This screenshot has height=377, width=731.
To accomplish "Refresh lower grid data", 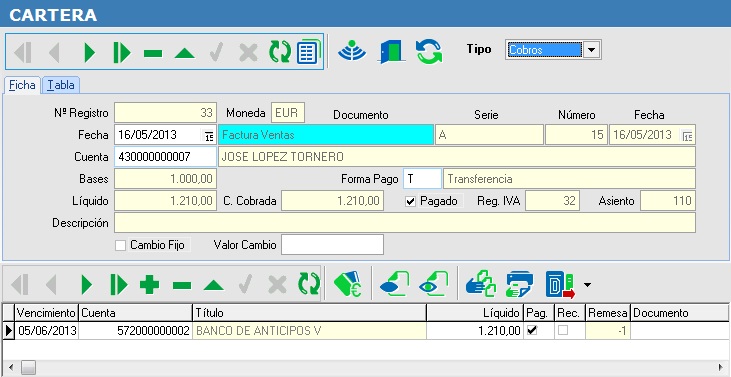I will click(309, 284).
